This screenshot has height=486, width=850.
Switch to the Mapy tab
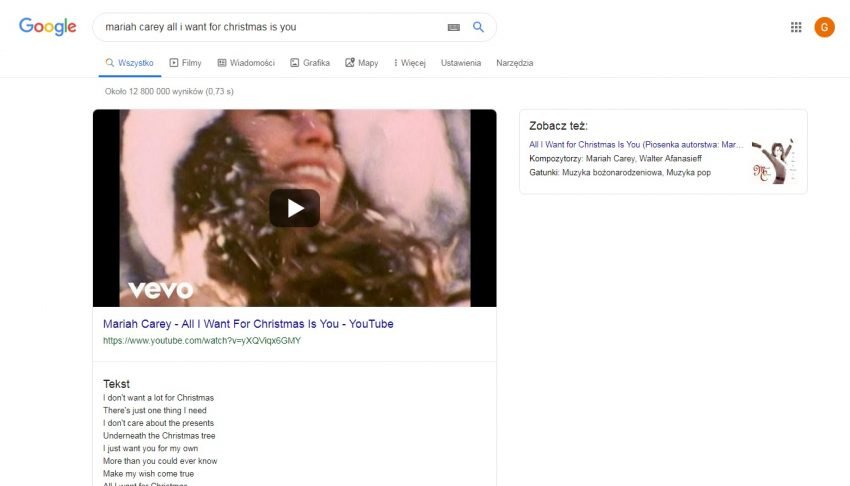pyautogui.click(x=362, y=63)
